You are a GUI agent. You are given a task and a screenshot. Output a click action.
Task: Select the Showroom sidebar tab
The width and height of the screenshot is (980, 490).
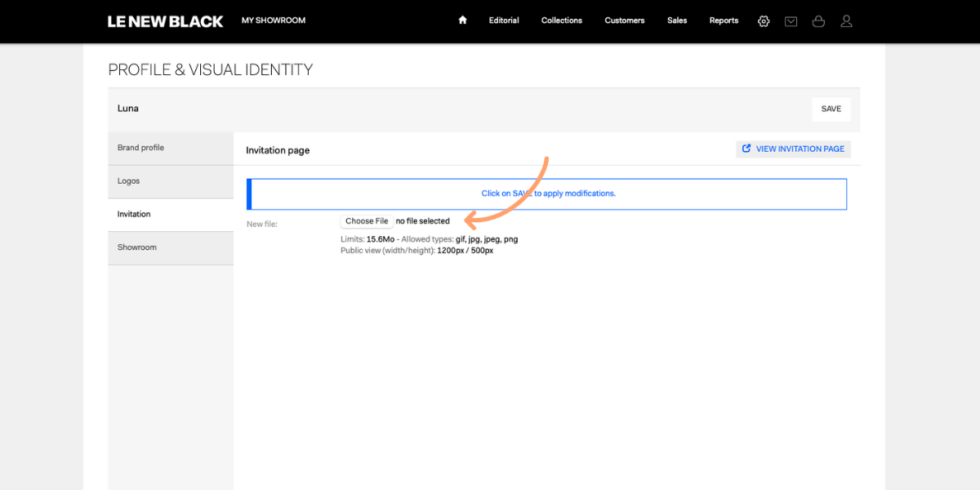coord(171,247)
